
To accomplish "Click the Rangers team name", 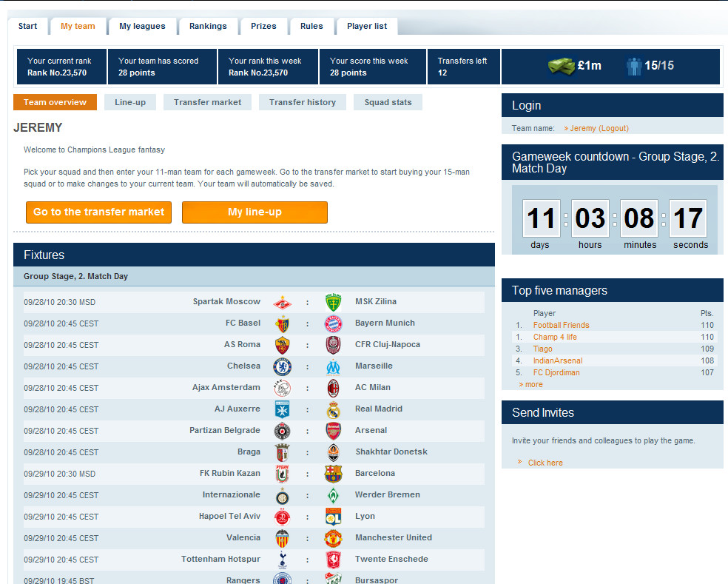I will click(243, 580).
